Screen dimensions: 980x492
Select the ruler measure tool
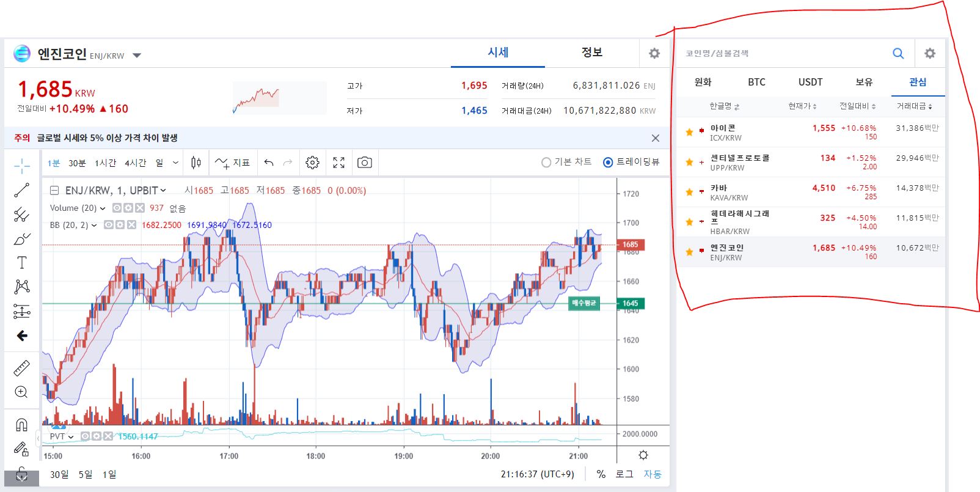tap(22, 369)
